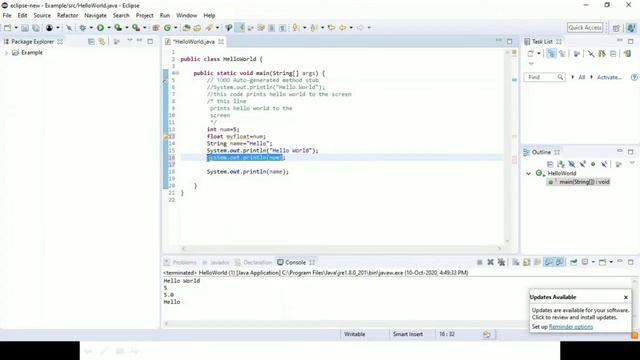Toggle Hide Static Members in Outline toolbar

582,164
